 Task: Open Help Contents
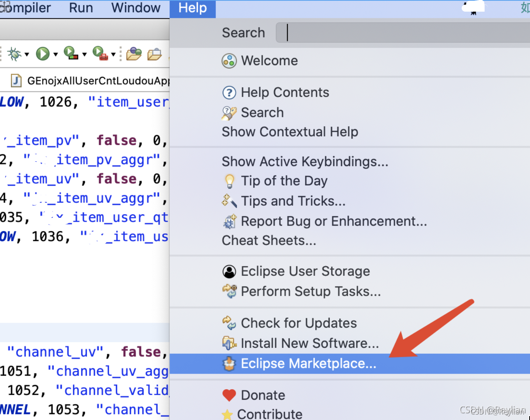point(350,92)
